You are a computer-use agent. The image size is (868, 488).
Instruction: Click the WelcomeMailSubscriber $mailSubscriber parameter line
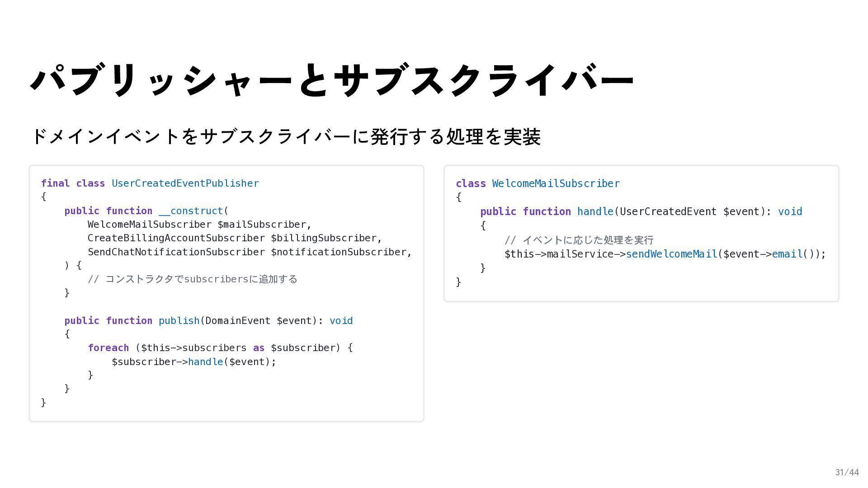(x=199, y=225)
